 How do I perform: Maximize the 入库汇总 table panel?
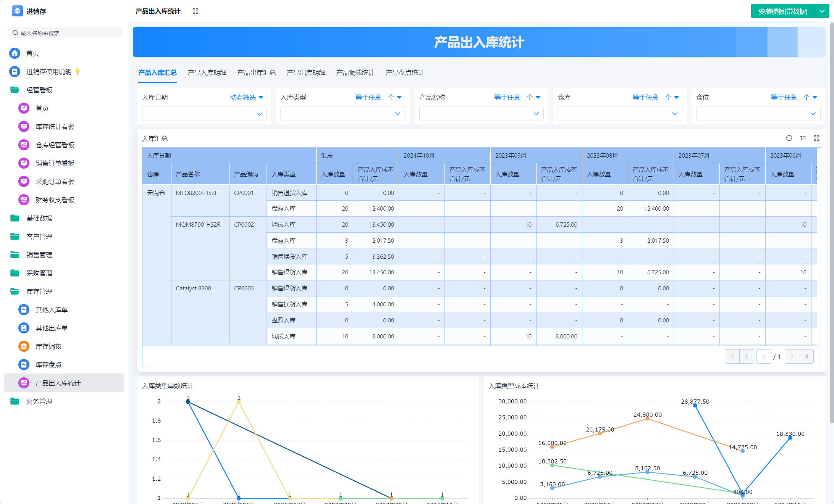816,138
